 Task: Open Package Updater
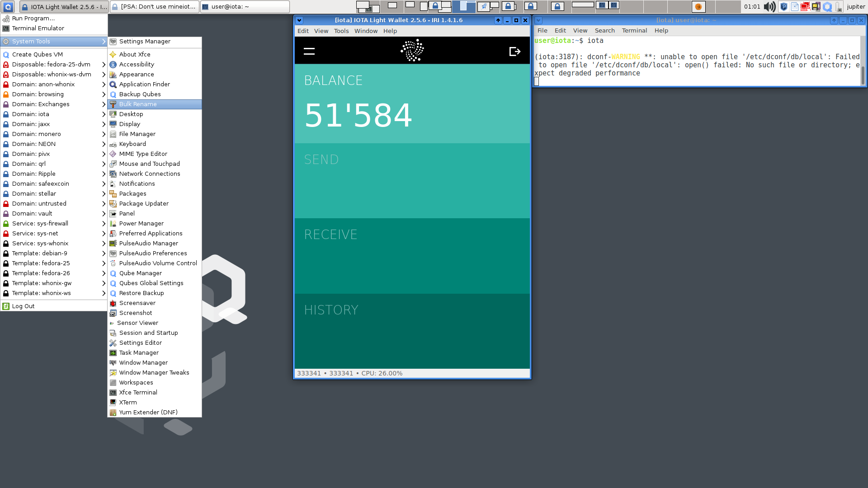(x=155, y=204)
